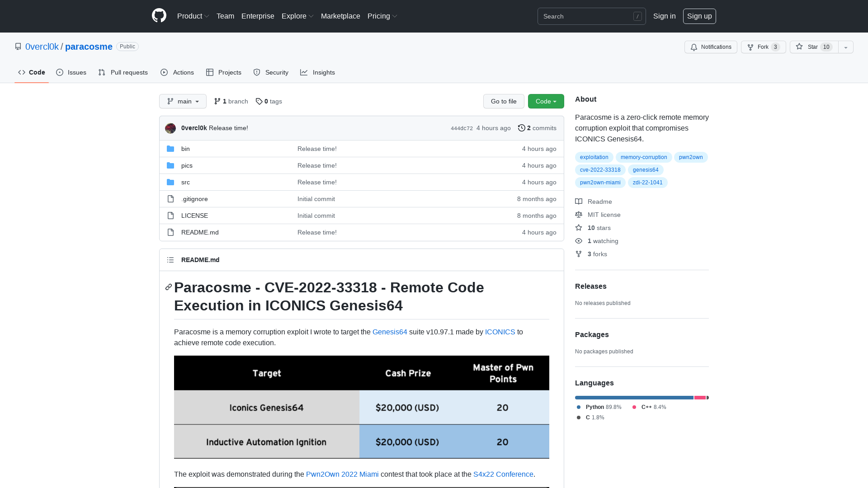Screen dimensions: 868x488
Task: Click the GitHub home logo
Action: coord(159,16)
